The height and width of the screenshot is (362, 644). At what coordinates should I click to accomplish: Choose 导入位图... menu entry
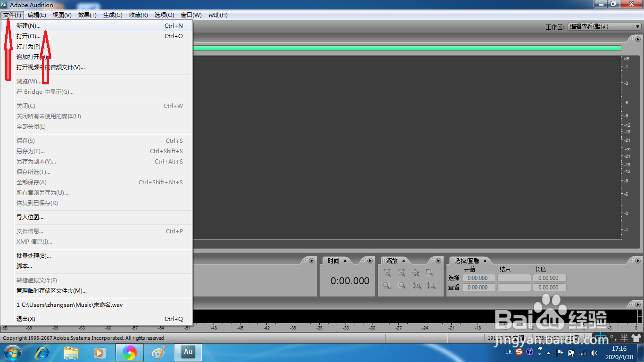point(97,217)
